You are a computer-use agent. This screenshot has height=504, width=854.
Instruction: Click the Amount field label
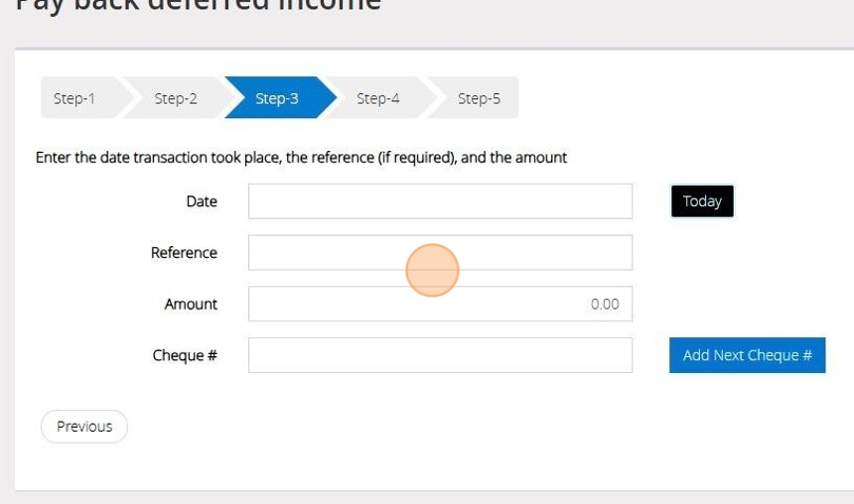point(191,305)
